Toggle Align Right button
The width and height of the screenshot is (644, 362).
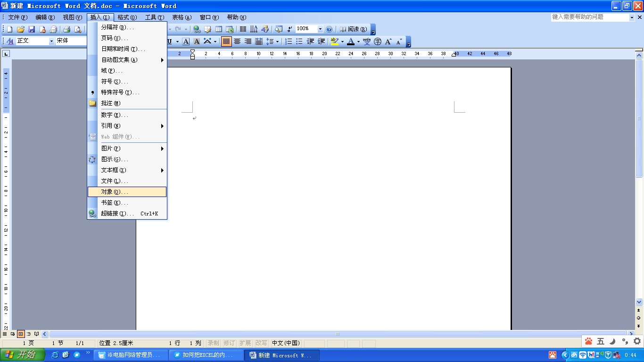[248, 41]
